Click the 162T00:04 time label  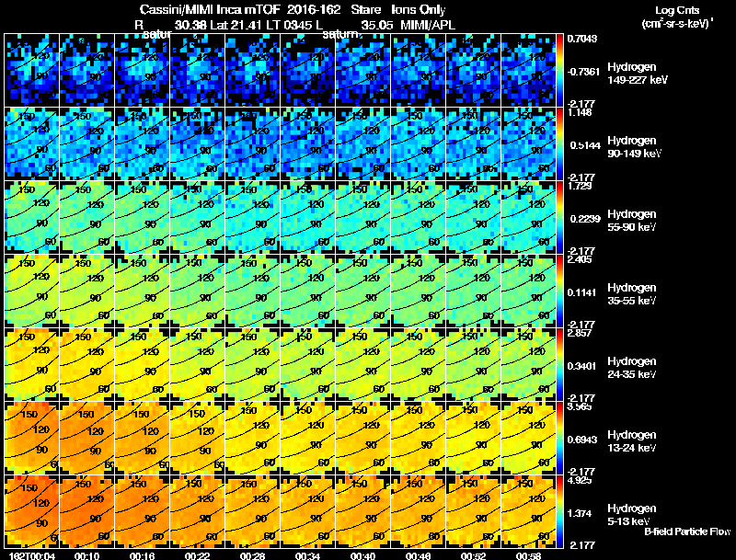pyautogui.click(x=31, y=555)
